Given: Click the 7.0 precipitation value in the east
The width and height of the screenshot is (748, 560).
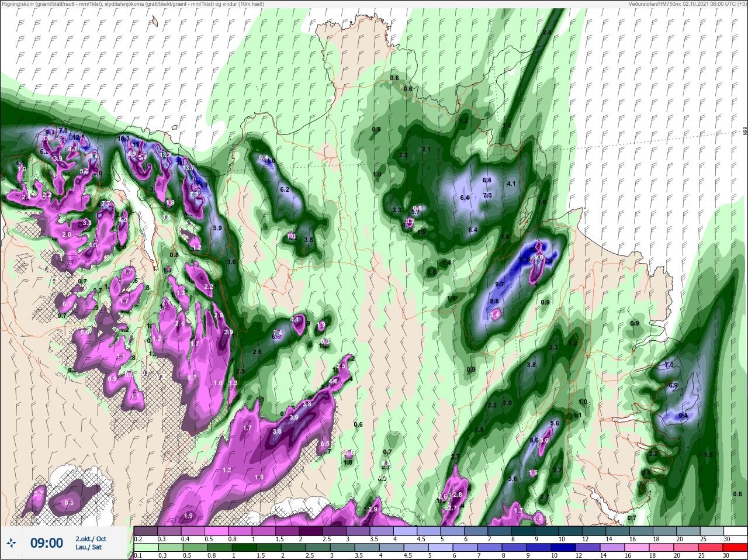Looking at the screenshot, I should [669, 365].
